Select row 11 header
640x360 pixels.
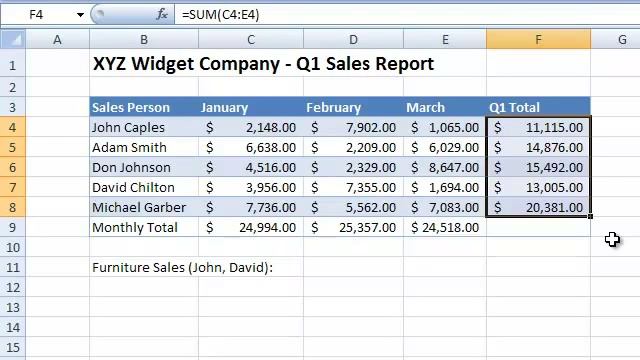point(13,267)
